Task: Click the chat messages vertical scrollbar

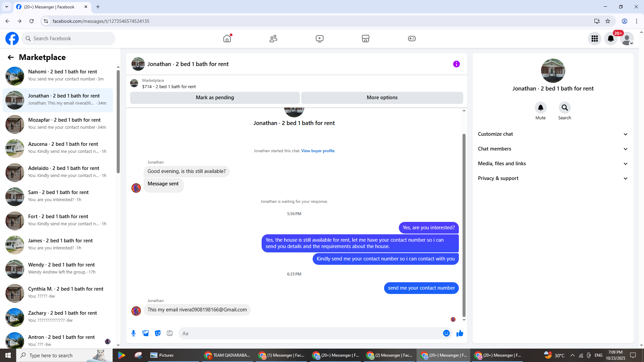Action: (464, 225)
